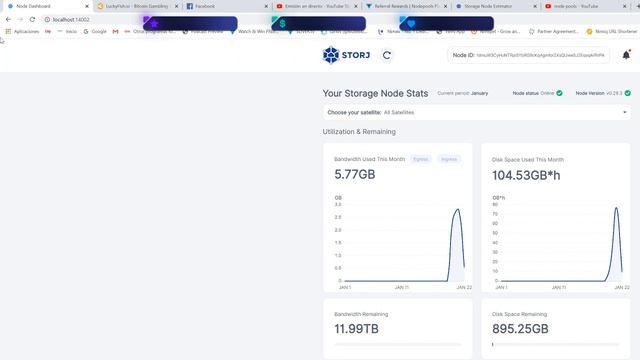The height and width of the screenshot is (360, 640).
Task: Click the Storj logo in the header
Action: pyautogui.click(x=346, y=55)
